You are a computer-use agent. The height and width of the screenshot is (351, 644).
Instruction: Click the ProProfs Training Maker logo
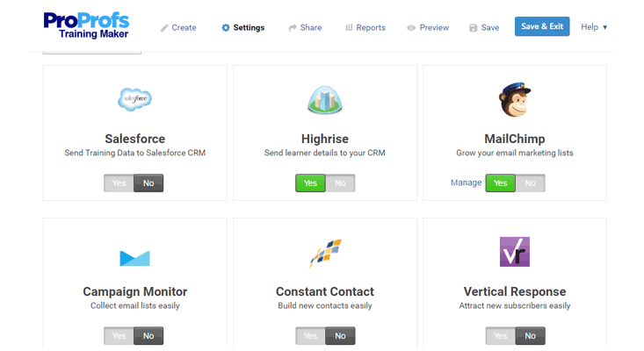tap(85, 26)
